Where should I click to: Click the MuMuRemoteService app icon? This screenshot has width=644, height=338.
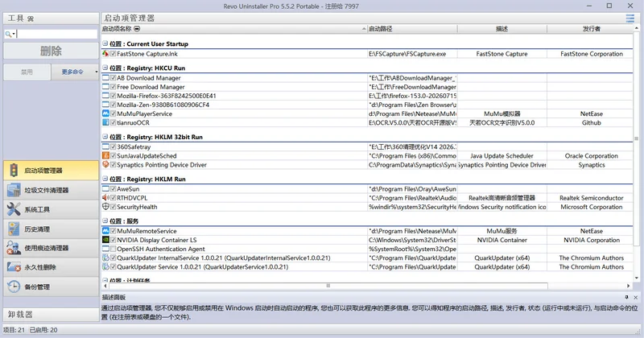tap(105, 231)
